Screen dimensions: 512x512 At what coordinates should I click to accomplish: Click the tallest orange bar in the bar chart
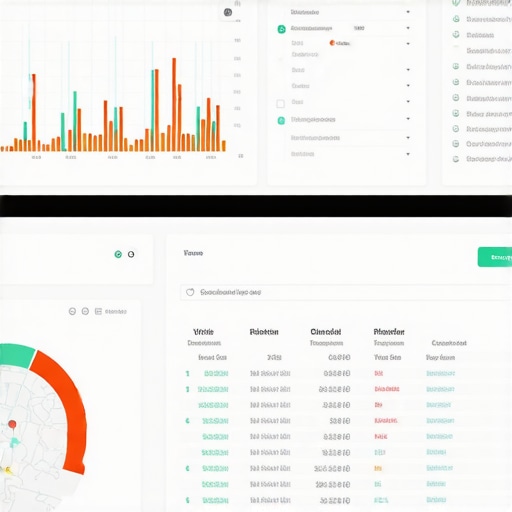[x=174, y=104]
